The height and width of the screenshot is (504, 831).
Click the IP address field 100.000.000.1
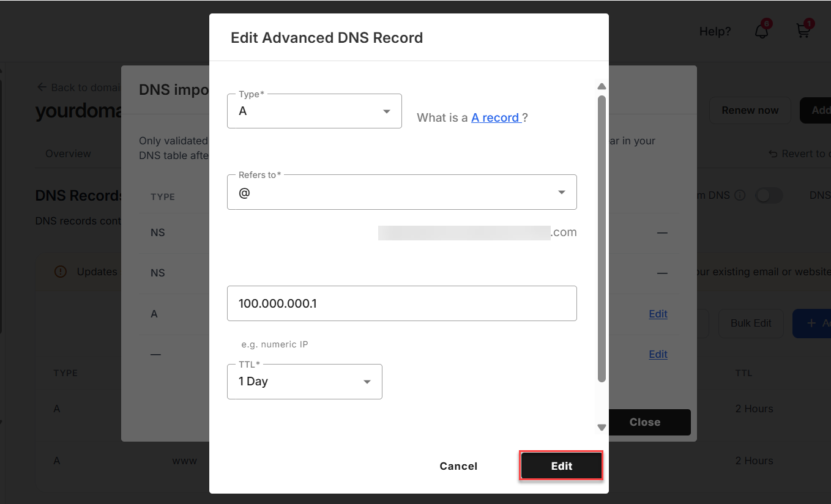point(401,303)
